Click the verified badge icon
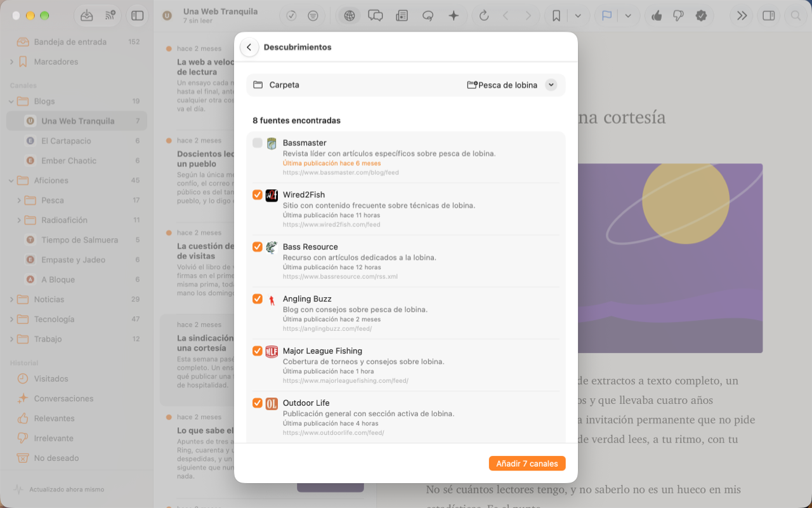Image resolution: width=812 pixels, height=508 pixels. coord(701,16)
